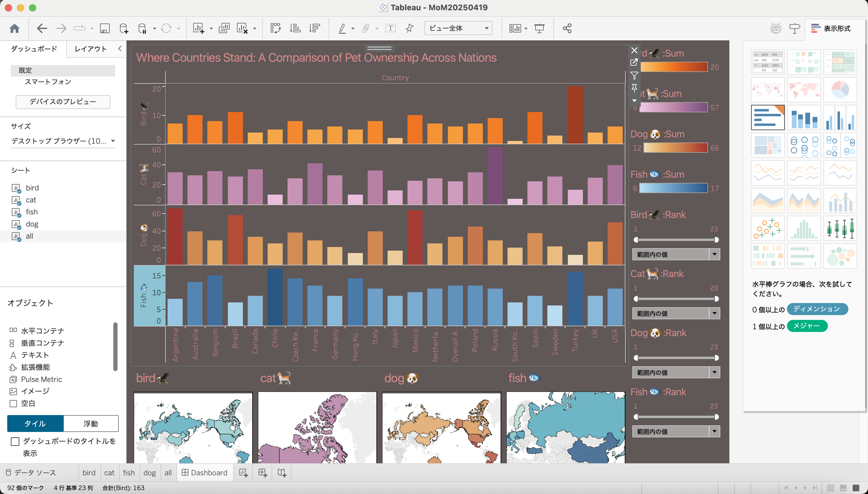Open show/hide cards icon
The height and width of the screenshot is (494, 868).
515,28
